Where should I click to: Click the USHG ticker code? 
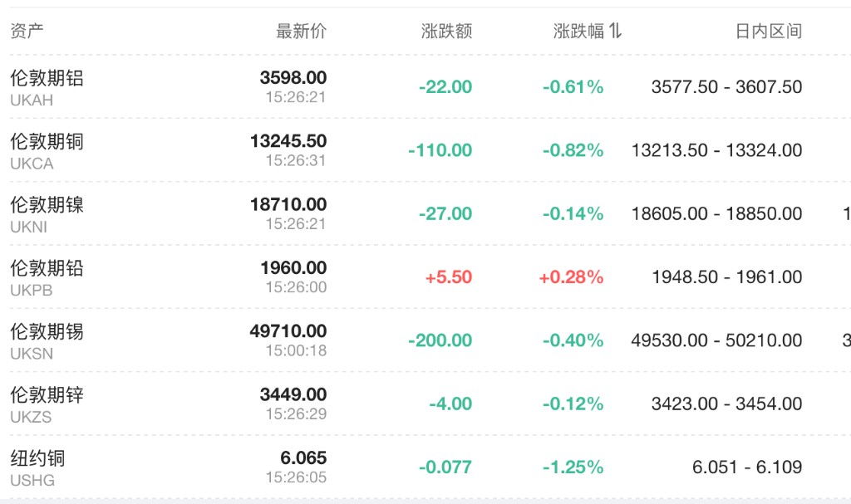coord(32,480)
